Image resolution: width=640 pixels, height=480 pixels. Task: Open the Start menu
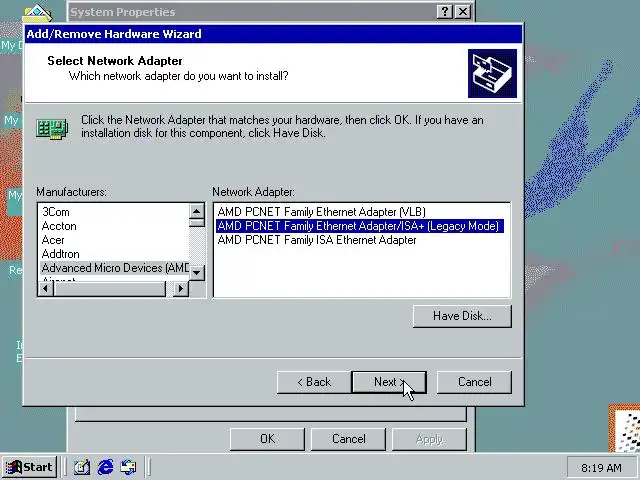[x=29, y=467]
